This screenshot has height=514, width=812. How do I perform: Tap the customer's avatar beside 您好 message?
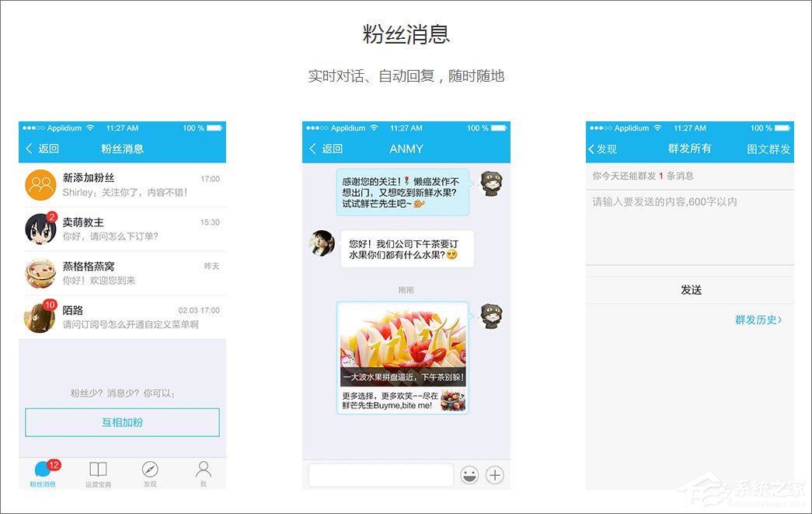click(x=322, y=243)
